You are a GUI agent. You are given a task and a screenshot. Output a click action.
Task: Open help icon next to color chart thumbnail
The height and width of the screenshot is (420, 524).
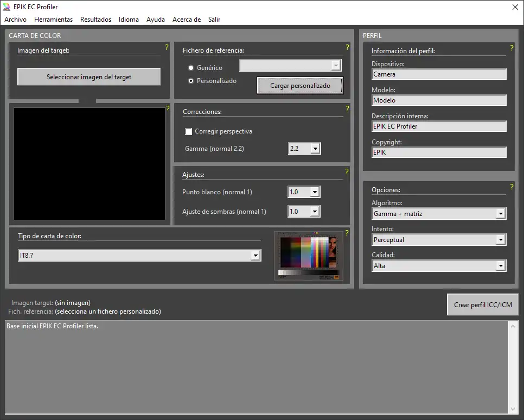point(347,233)
